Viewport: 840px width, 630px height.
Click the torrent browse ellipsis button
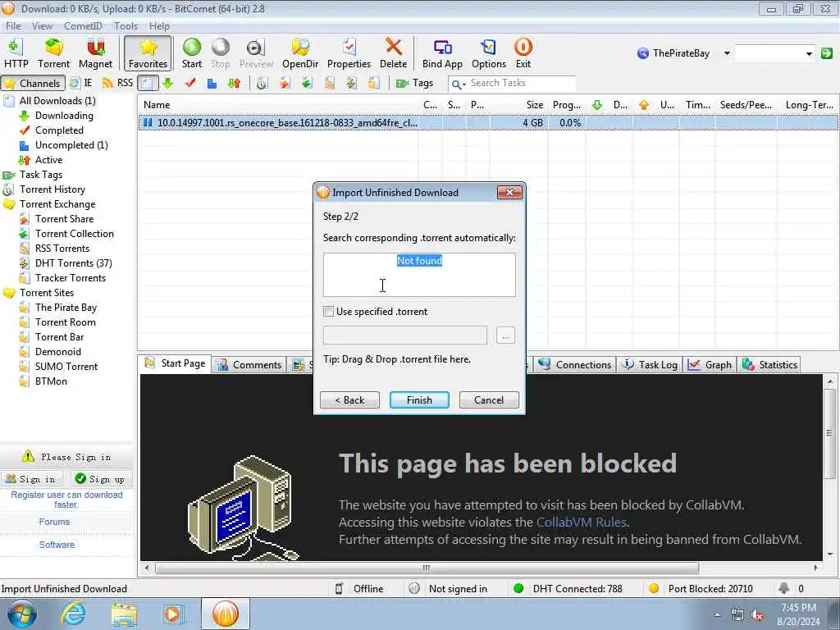coord(505,336)
